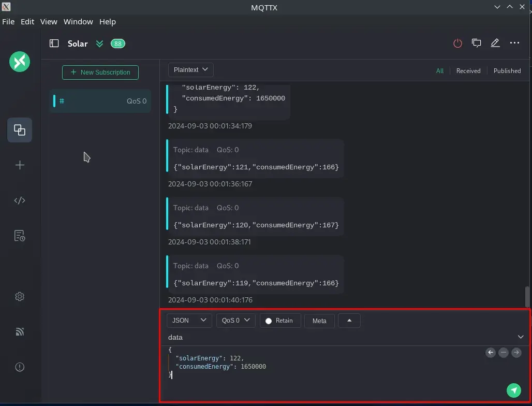The image size is (532, 406).
Task: Toggle the connections list panel icon
Action: pyautogui.click(x=54, y=44)
